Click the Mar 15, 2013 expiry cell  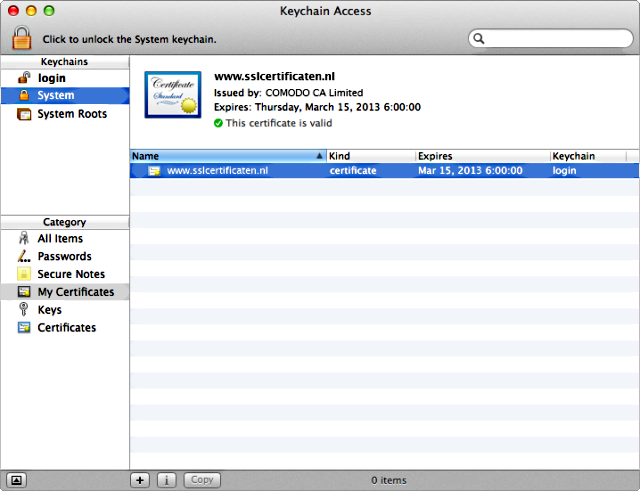click(x=470, y=171)
